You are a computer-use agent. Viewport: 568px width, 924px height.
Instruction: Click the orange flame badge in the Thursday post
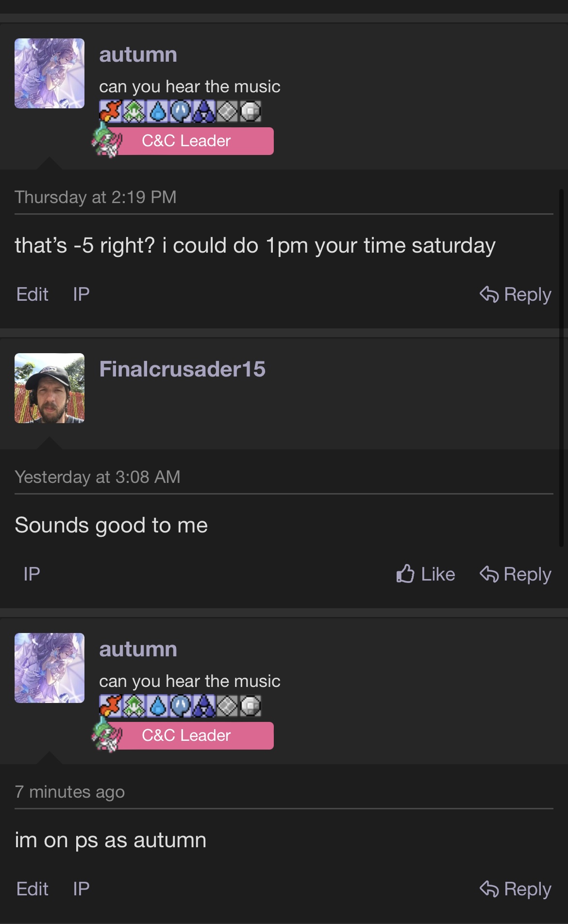(x=111, y=111)
